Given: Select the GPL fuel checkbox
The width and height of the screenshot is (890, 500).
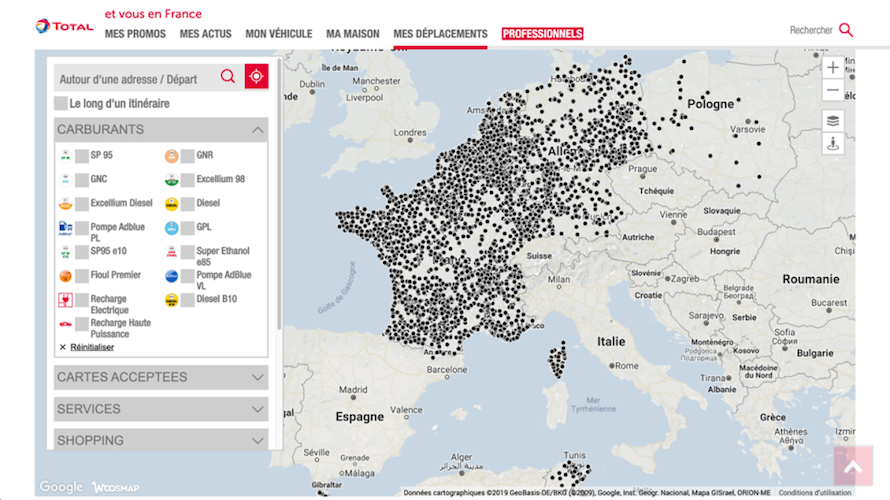Looking at the screenshot, I should point(187,227).
